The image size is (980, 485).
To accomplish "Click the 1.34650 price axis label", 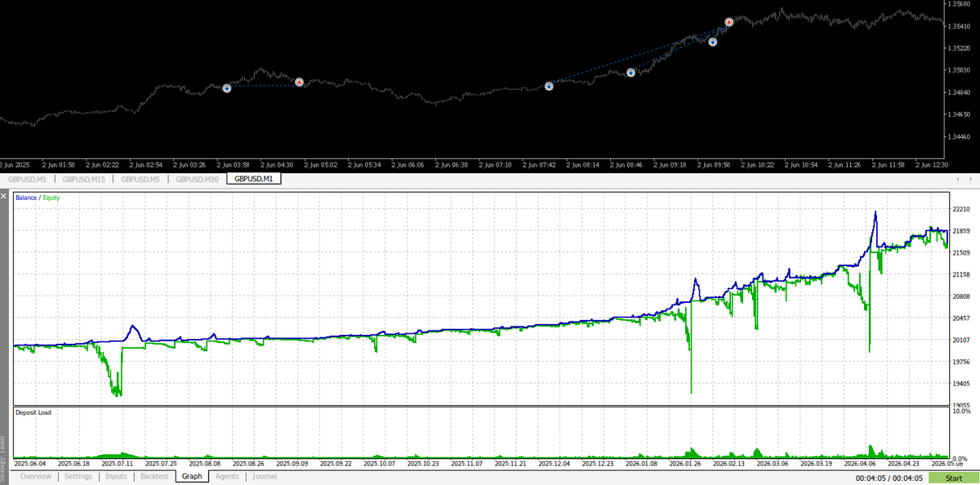I will (x=957, y=115).
